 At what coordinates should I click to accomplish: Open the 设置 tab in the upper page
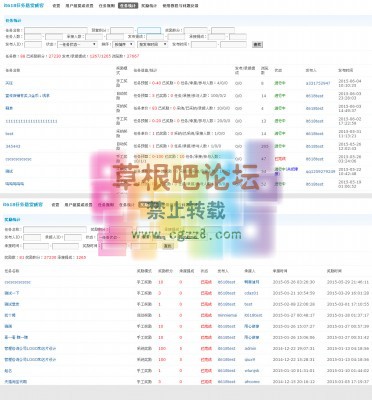(56, 6)
